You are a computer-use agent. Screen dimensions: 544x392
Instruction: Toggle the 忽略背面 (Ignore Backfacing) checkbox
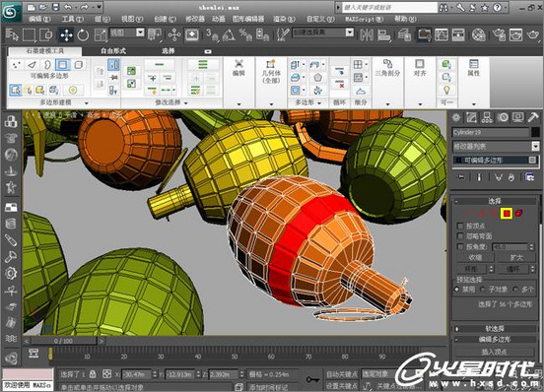coord(460,236)
